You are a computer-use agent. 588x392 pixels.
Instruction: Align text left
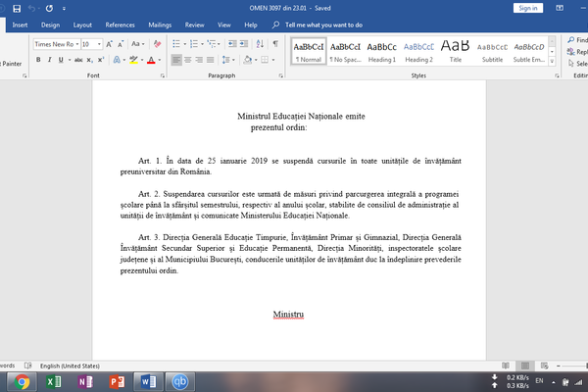coord(176,60)
